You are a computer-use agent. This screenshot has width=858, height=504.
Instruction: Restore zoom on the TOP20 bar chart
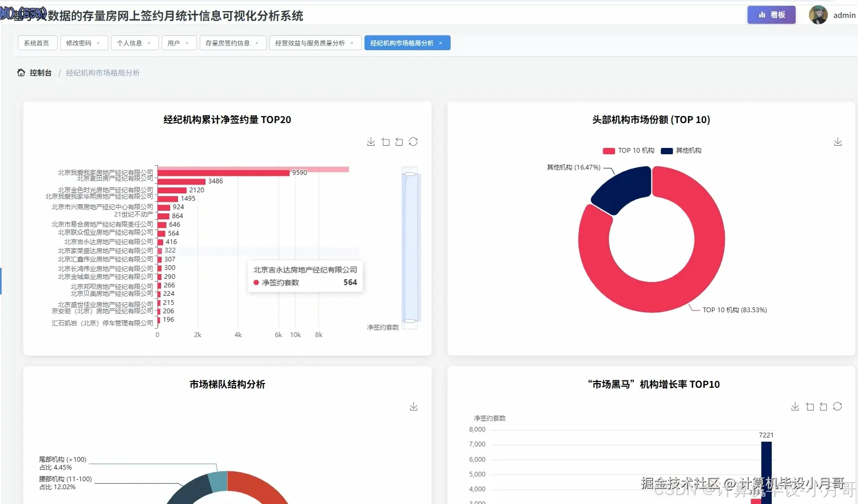tap(398, 142)
